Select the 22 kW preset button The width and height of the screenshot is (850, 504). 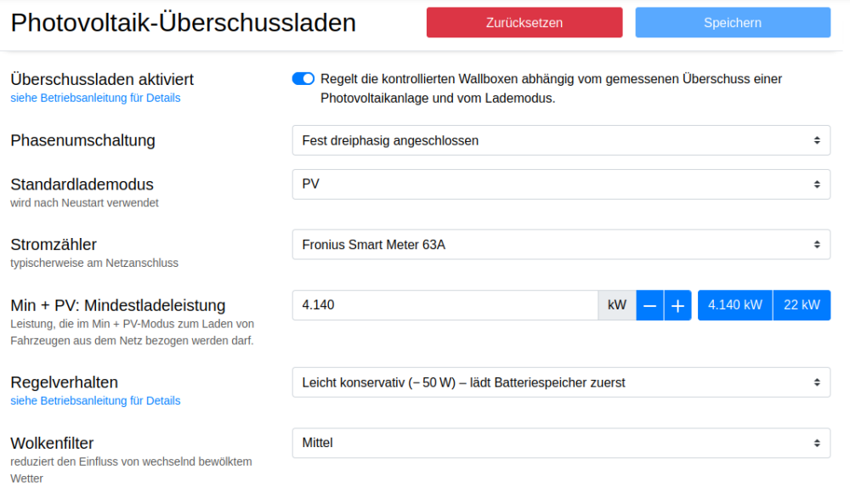click(802, 305)
